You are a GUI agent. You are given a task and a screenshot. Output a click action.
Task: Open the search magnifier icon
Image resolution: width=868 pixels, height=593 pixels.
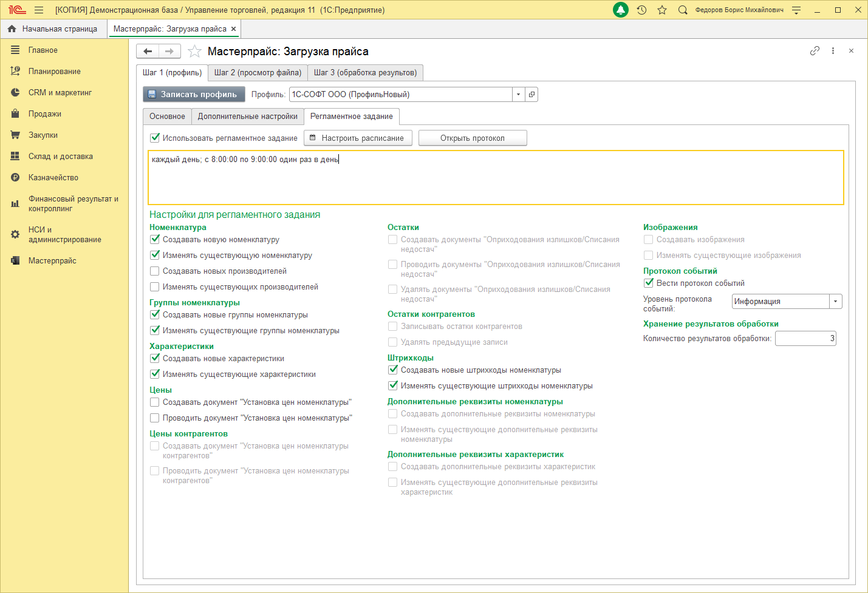[683, 10]
